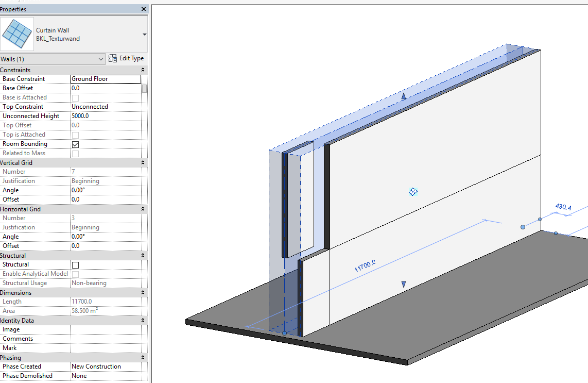The height and width of the screenshot is (383, 588).
Task: Collapse the Constraints section
Action: (143, 70)
